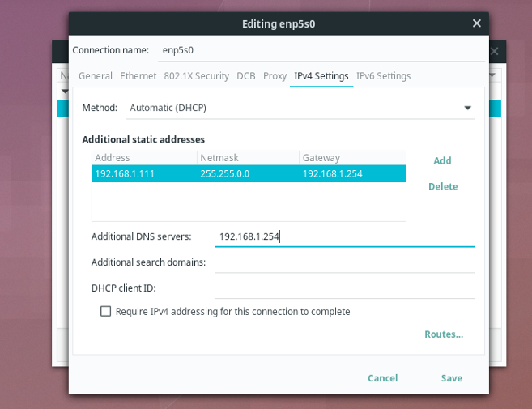The height and width of the screenshot is (409, 532).
Task: Select the gateway cell 192.168.1.254
Action: pyautogui.click(x=352, y=174)
